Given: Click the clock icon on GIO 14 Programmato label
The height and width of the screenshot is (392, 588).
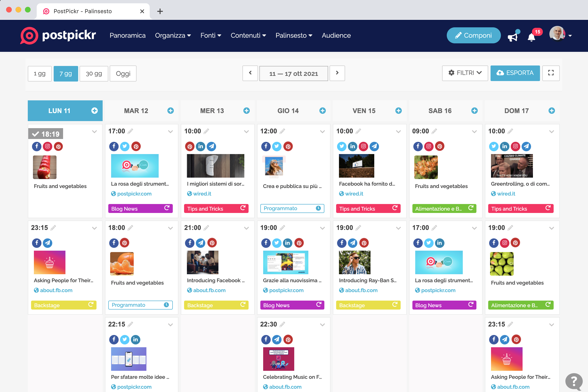Looking at the screenshot, I should pos(318,208).
